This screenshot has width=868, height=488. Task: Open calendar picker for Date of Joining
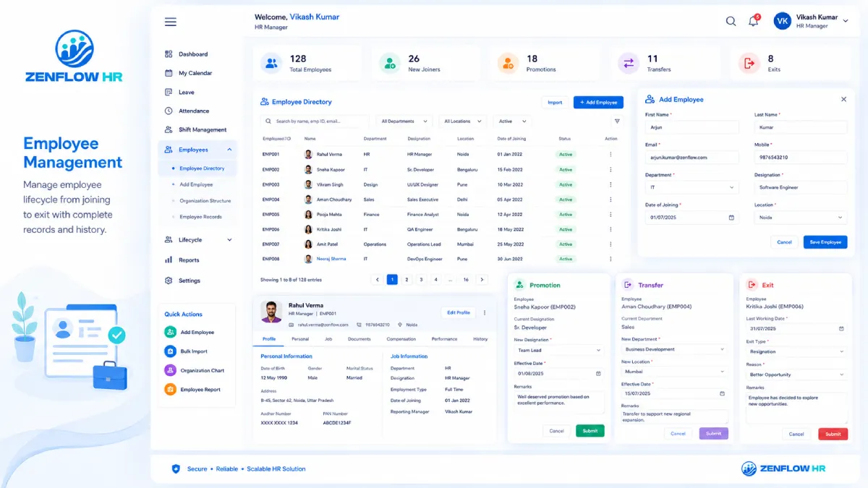pos(731,218)
